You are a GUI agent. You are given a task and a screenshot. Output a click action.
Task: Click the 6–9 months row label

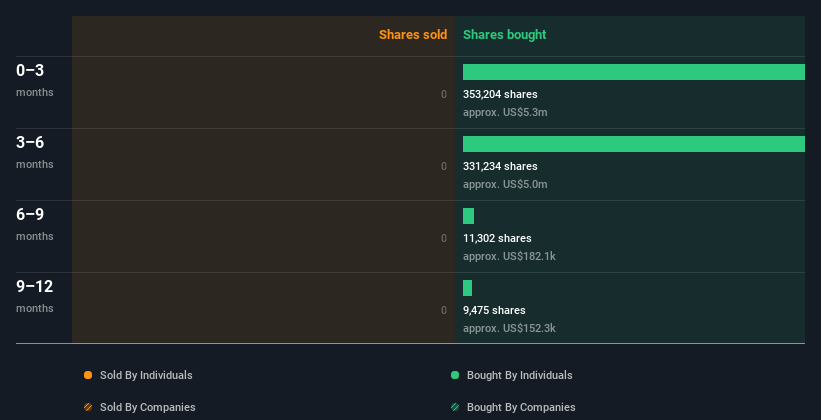click(x=35, y=224)
